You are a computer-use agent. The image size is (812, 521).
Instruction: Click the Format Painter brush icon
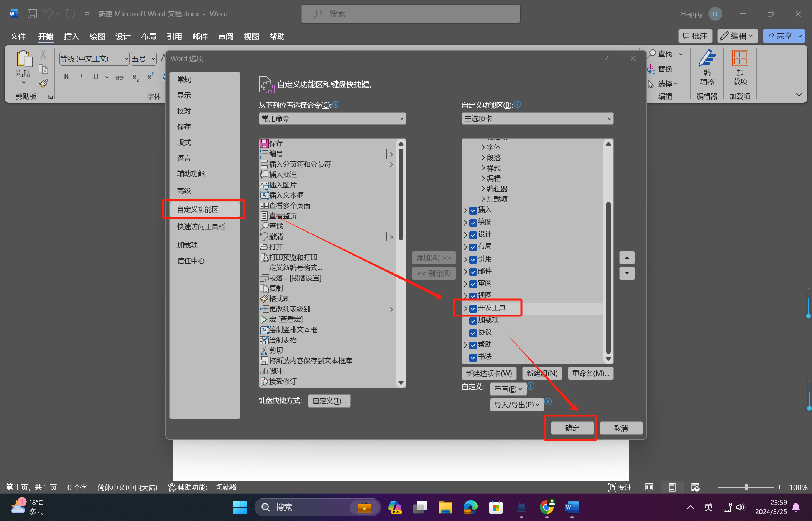pyautogui.click(x=43, y=84)
